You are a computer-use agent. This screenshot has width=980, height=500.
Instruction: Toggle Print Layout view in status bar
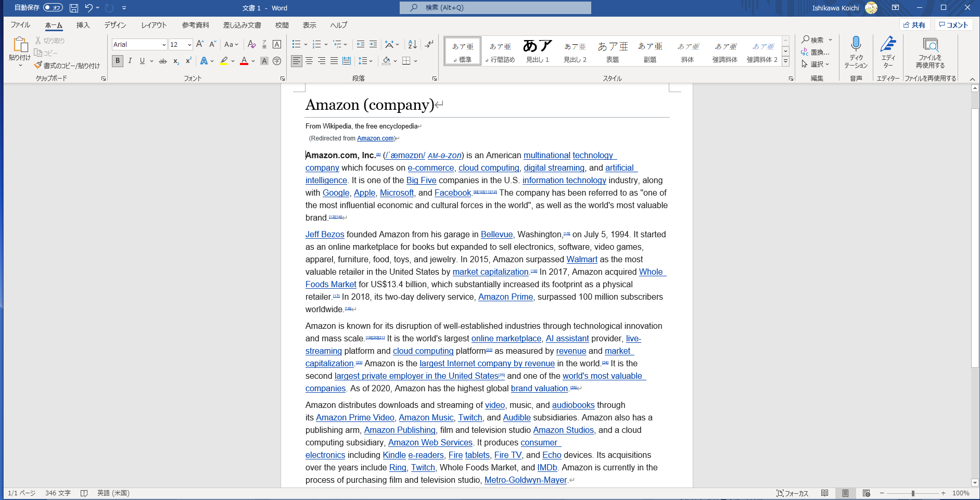(x=846, y=493)
